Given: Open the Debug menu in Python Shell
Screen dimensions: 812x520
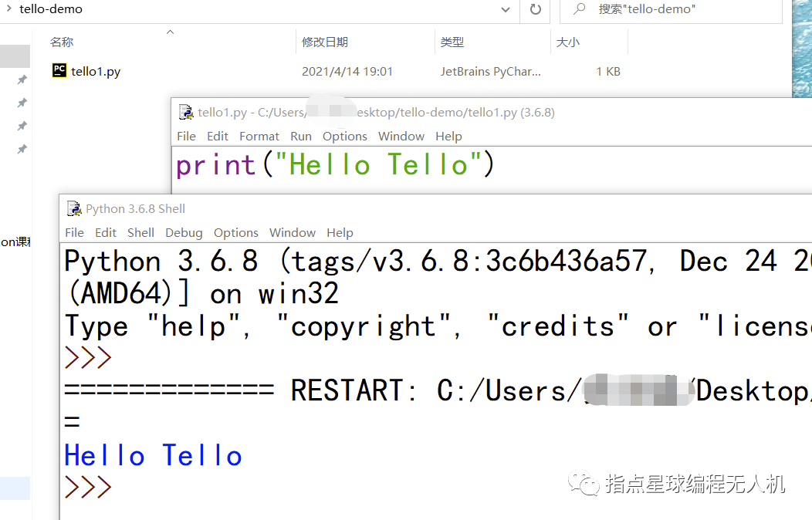Looking at the screenshot, I should 184,232.
